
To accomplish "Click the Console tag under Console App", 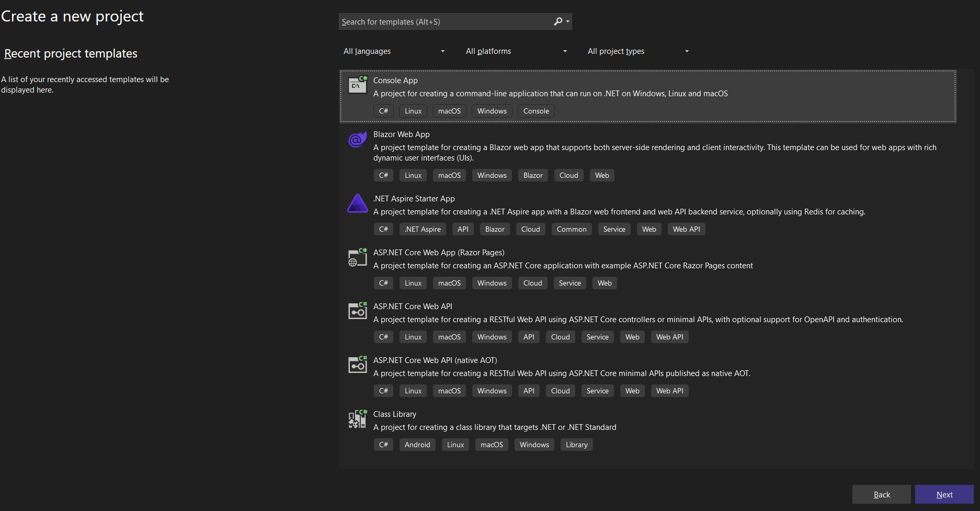I will 536,111.
